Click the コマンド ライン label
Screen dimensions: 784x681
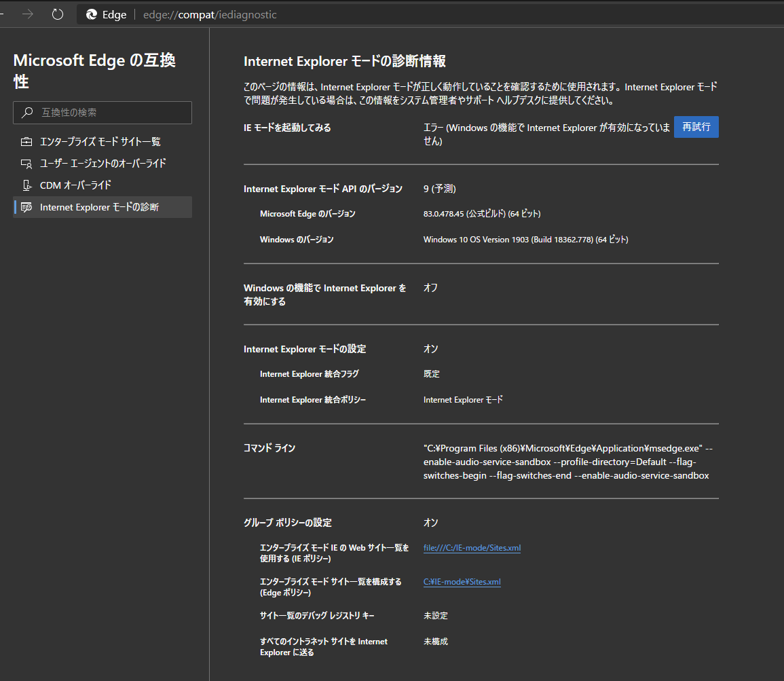click(269, 449)
